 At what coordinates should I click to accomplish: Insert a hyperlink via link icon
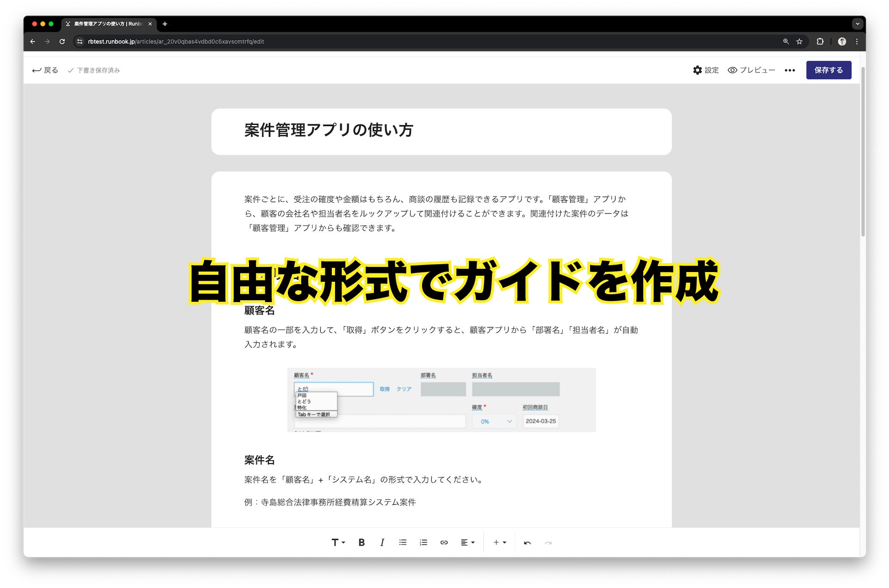(444, 542)
